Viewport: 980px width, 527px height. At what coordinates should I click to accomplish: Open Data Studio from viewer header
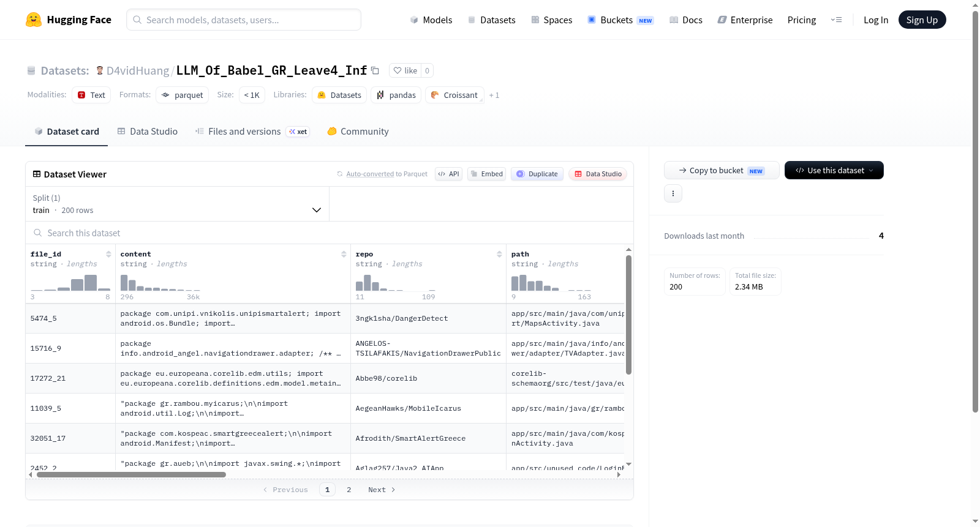(x=598, y=174)
